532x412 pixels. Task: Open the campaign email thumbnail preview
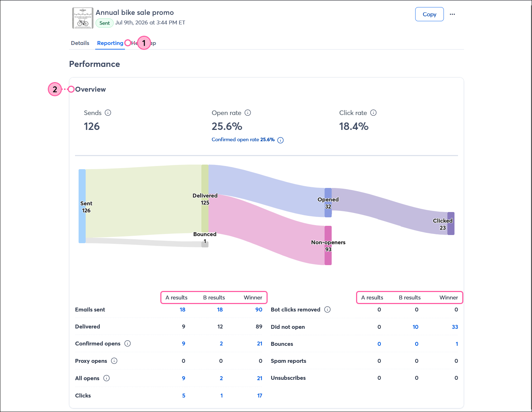(83, 18)
